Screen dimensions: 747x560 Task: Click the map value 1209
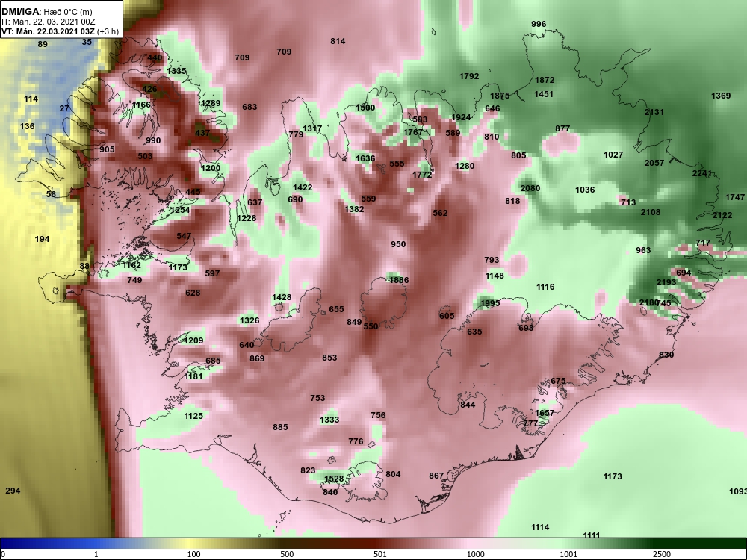(x=193, y=340)
